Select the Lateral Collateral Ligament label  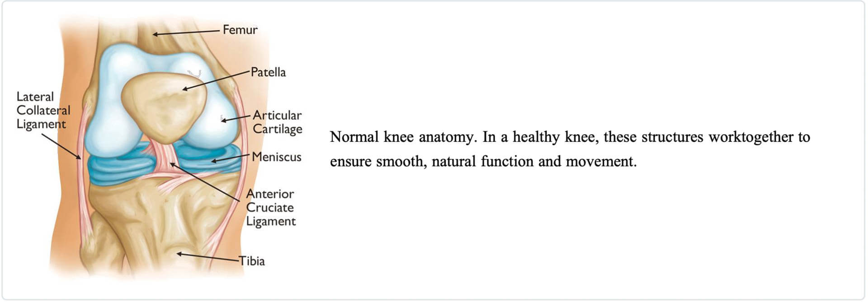[43, 111]
